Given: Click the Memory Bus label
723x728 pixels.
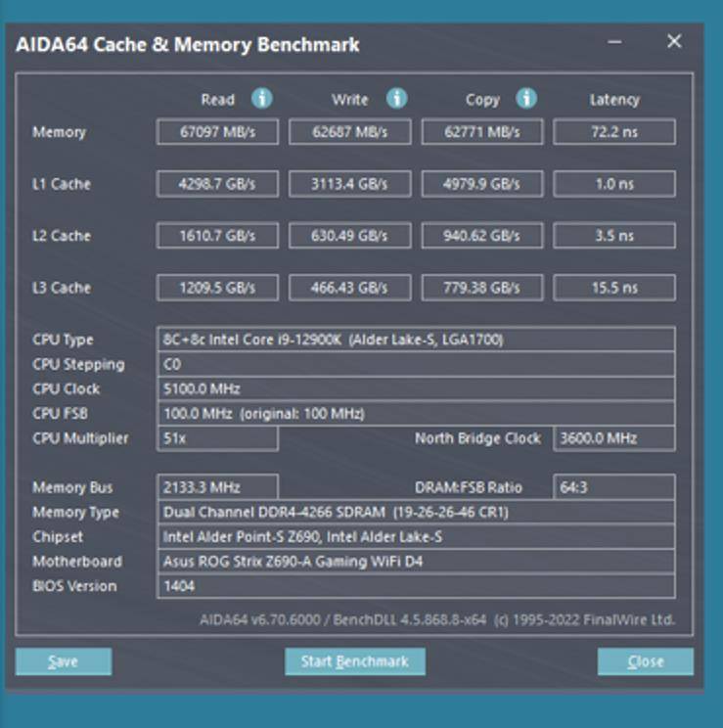Looking at the screenshot, I should pyautogui.click(x=72, y=487).
